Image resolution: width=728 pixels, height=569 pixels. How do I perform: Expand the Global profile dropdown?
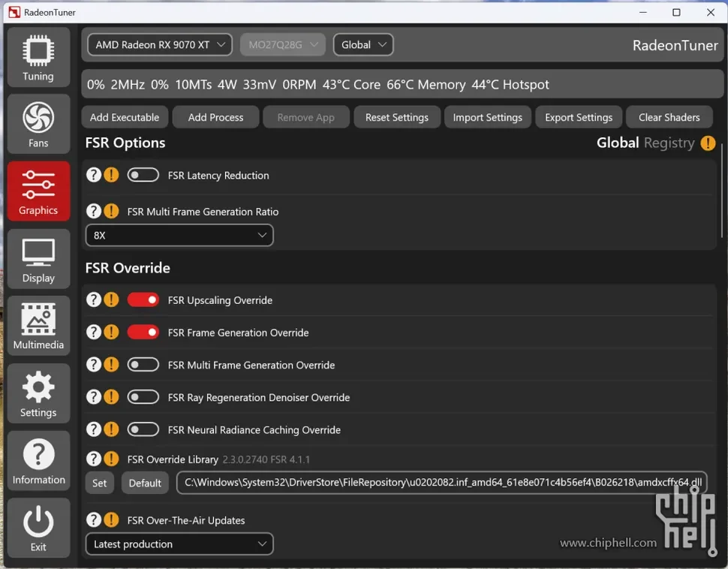click(x=363, y=45)
